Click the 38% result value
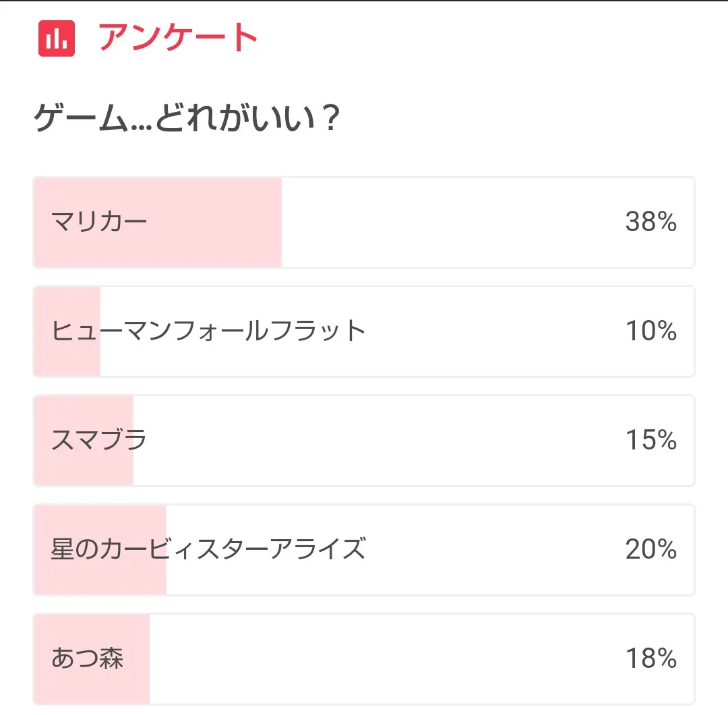 point(650,222)
